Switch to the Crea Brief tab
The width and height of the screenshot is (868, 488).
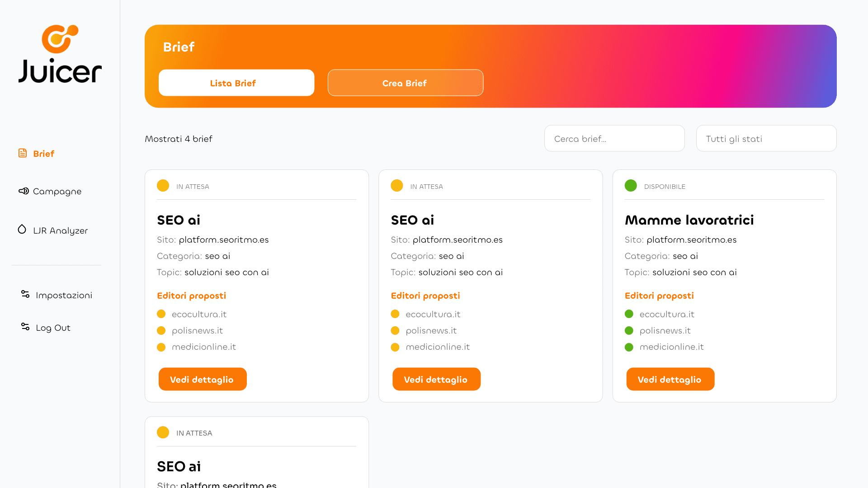tap(405, 83)
